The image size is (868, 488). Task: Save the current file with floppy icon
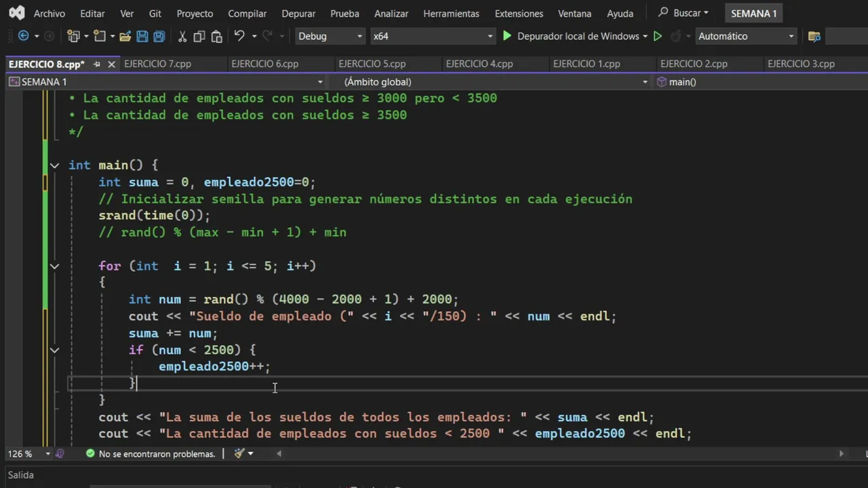[142, 36]
